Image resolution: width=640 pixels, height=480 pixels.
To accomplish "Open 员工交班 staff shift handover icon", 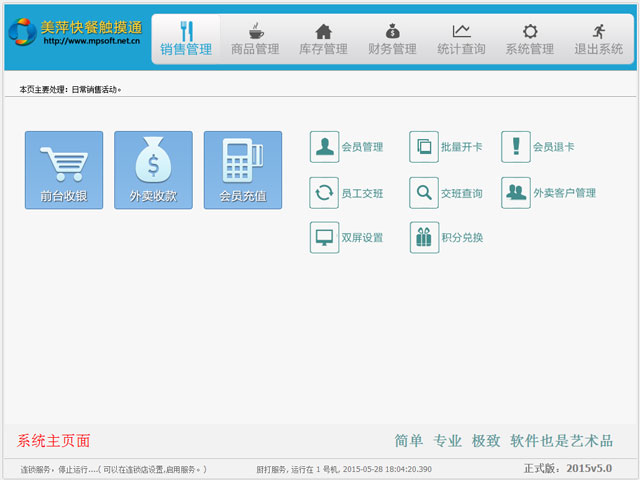I will 325,192.
